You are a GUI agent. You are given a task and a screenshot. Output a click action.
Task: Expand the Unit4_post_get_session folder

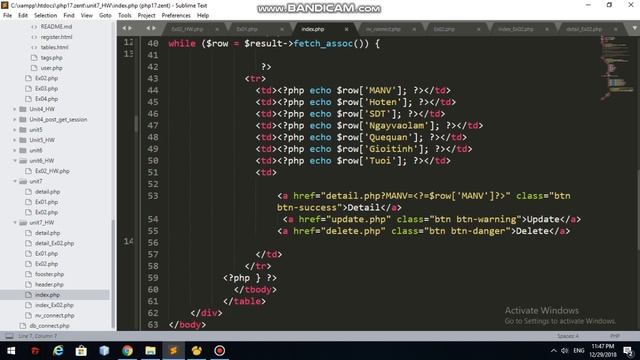pyautogui.click(x=15, y=120)
